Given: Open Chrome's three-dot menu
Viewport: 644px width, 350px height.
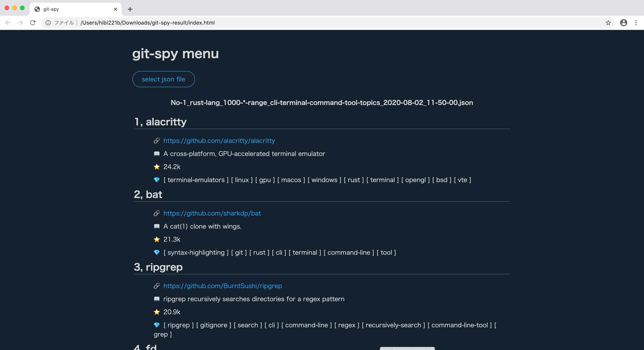Looking at the screenshot, I should [x=636, y=23].
